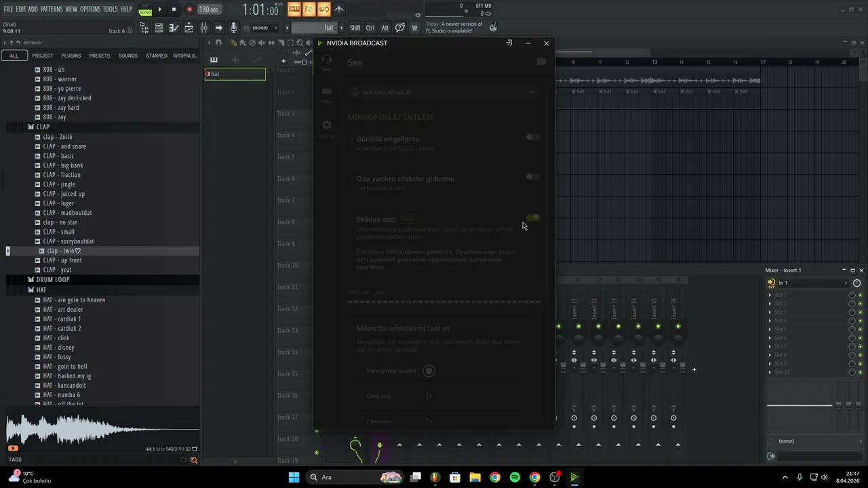Select sample CLAP - big bank

[x=63, y=165]
